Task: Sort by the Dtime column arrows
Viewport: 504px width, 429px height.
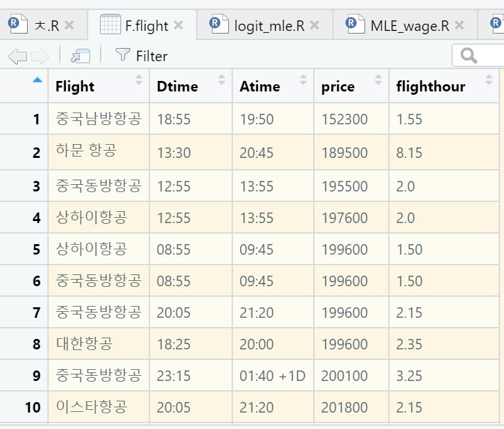Action: pos(222,80)
